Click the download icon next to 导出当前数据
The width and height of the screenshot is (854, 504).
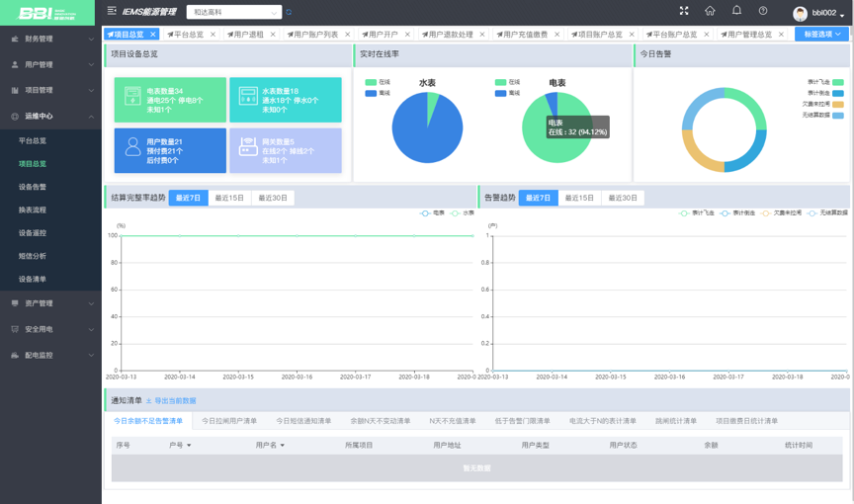tap(148, 400)
